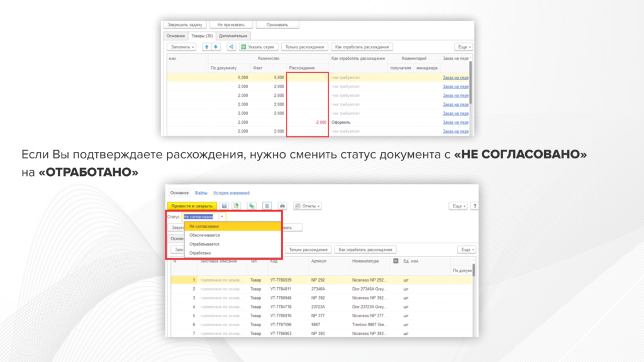
Task: Click the '?' help button
Action: click(x=474, y=206)
